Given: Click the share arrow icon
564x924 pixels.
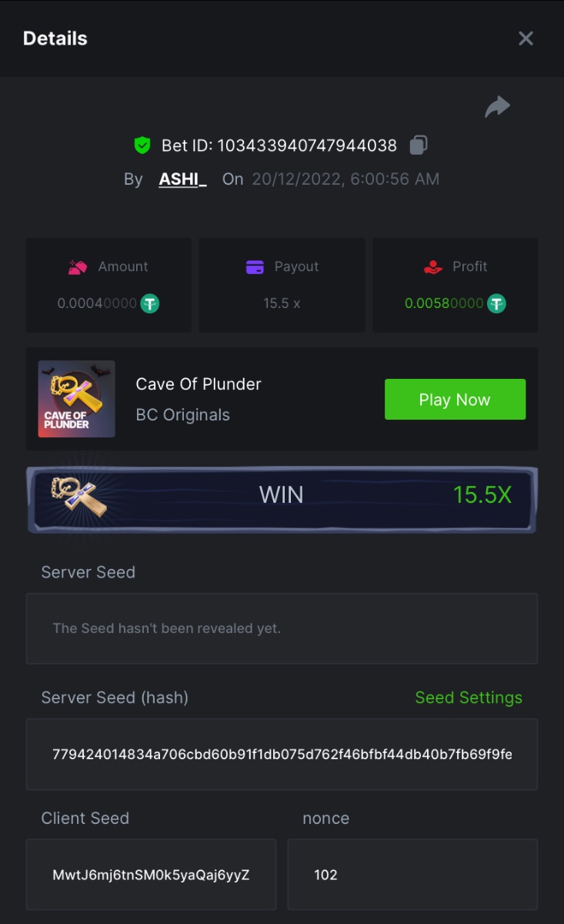Looking at the screenshot, I should tap(497, 107).
